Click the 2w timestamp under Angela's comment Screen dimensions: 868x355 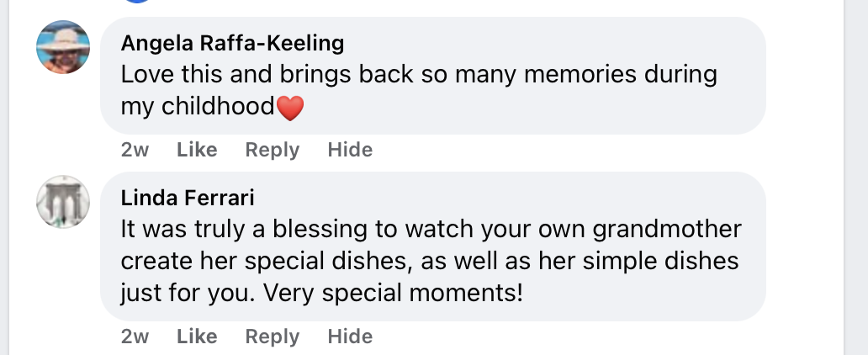coord(135,150)
